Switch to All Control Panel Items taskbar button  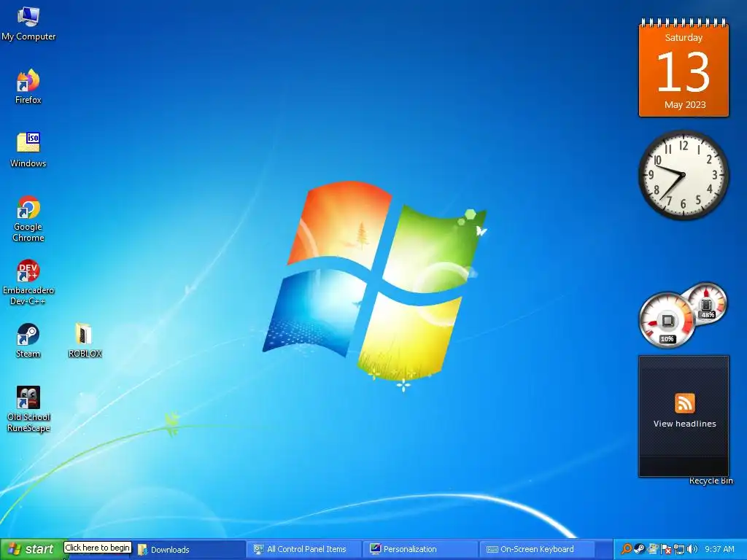[306, 550]
